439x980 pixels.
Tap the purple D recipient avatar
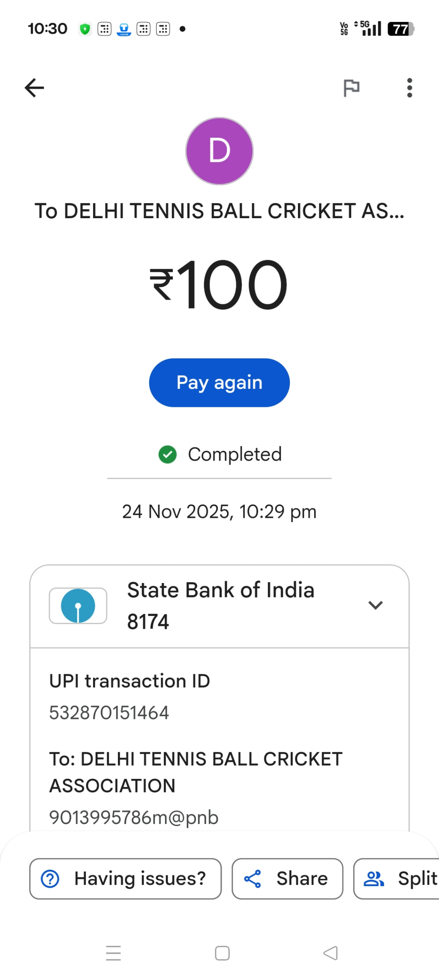pos(219,151)
